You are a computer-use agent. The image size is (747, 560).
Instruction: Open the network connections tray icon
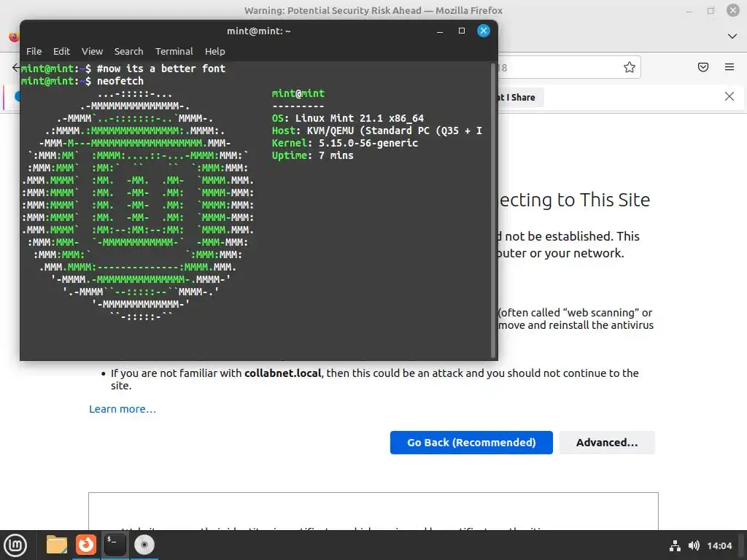click(x=675, y=545)
